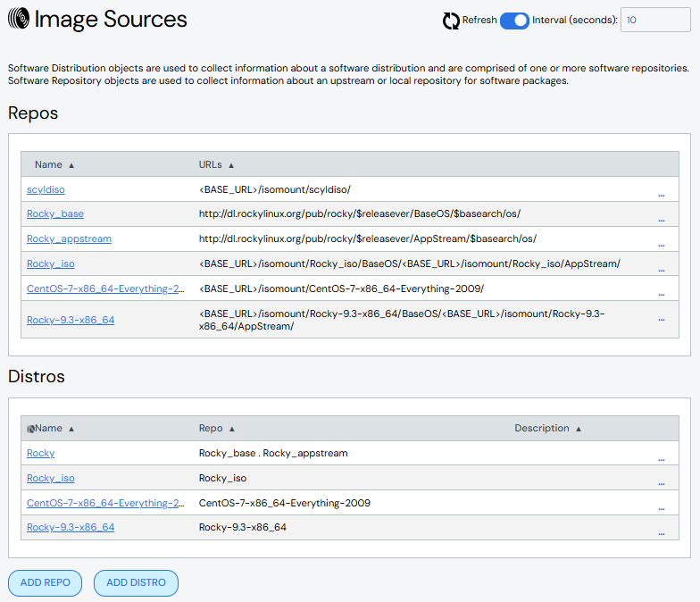Screen dimensions: 700x602
Task: Click the ADD REPO button
Action: pyautogui.click(x=45, y=582)
